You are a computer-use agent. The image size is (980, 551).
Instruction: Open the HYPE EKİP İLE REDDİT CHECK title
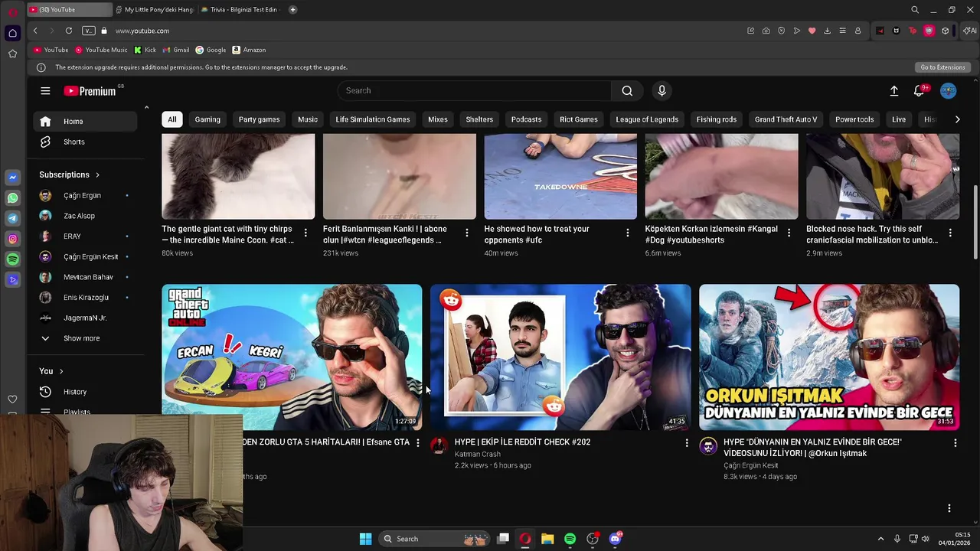[x=522, y=442]
